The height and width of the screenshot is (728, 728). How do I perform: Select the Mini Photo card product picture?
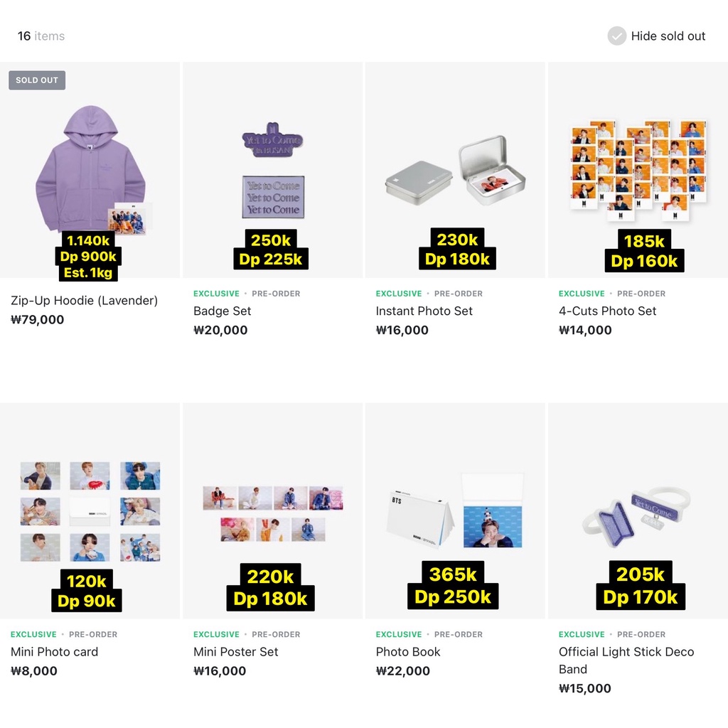[x=90, y=510]
